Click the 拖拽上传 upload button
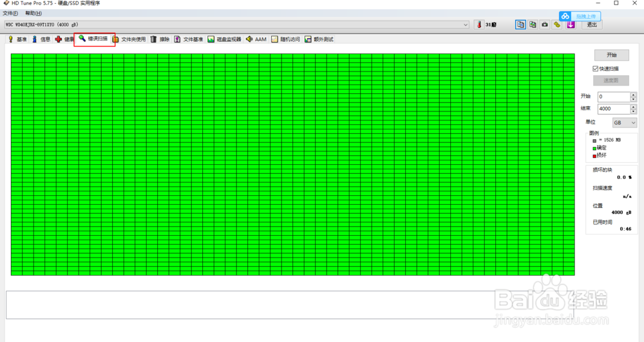Viewport: 644px width, 342px height. 585,16
